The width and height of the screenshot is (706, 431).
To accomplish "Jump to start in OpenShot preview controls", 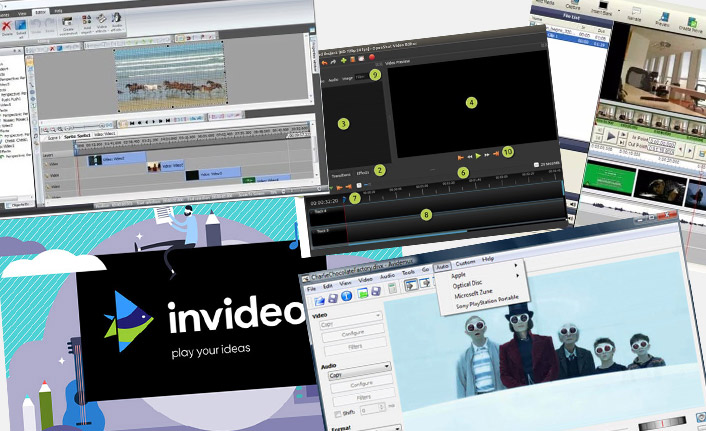I will [460, 158].
